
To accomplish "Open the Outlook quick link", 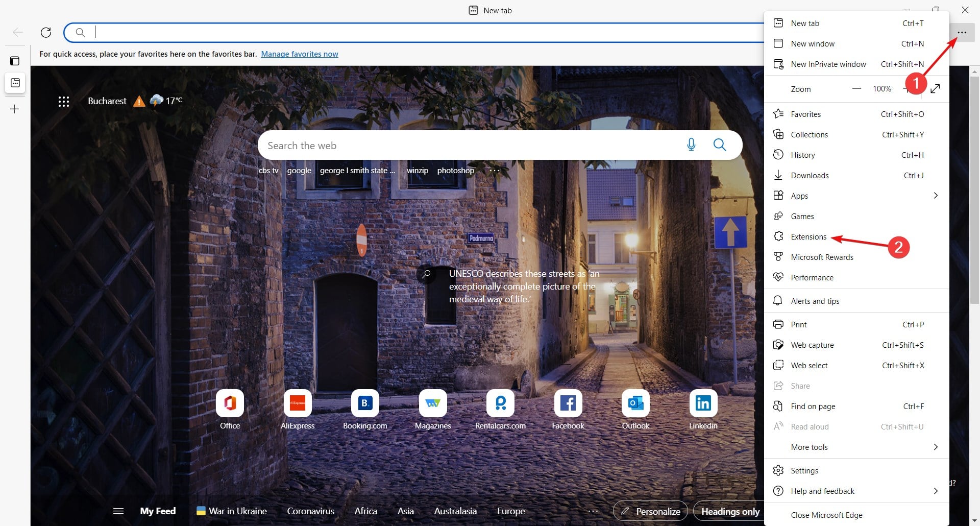I will point(635,410).
